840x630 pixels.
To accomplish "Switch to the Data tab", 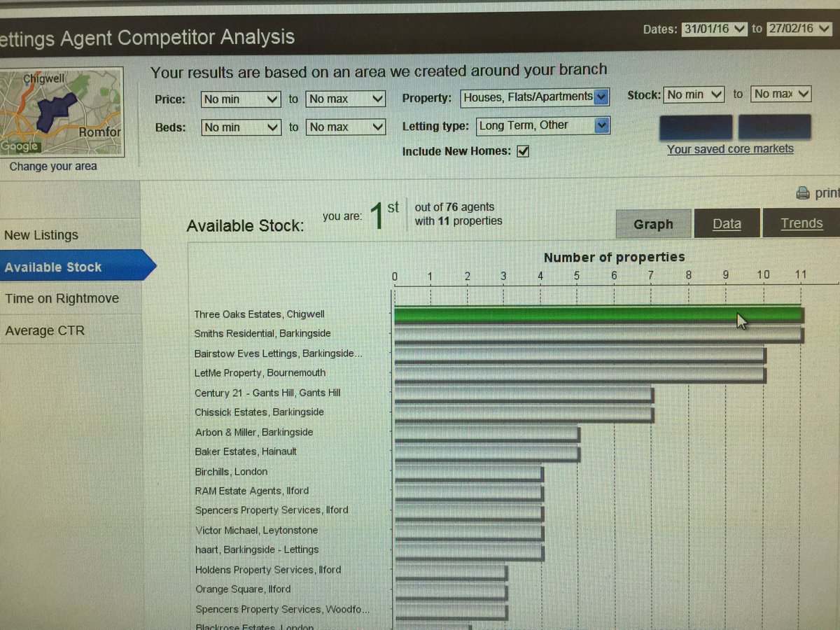I will coord(727,224).
